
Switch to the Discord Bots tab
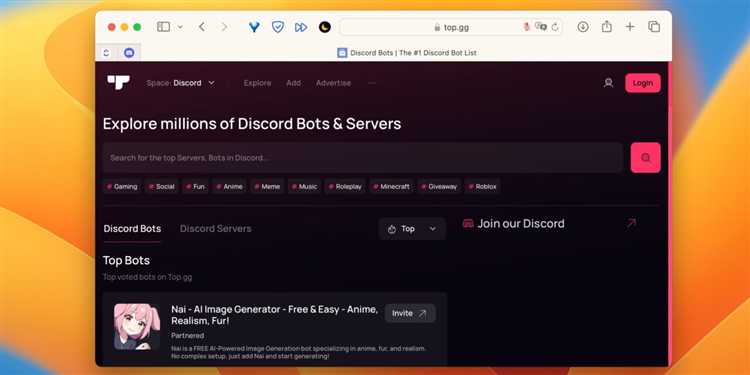(x=132, y=229)
